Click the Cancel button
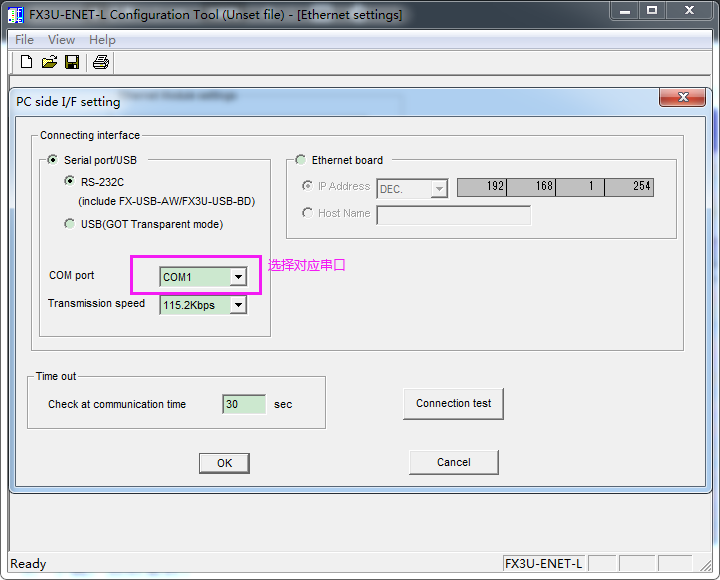The width and height of the screenshot is (720, 580). pos(454,462)
